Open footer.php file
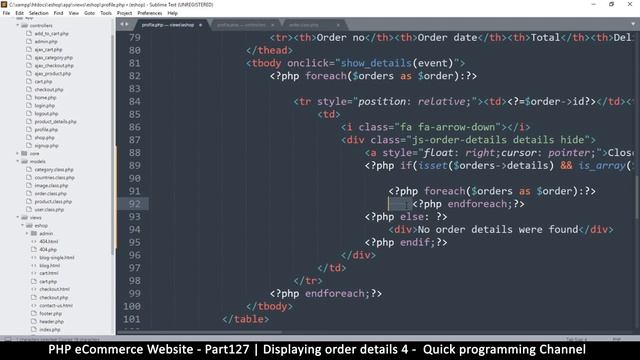Viewport: 640px width, 360px height. pyautogui.click(x=51, y=313)
